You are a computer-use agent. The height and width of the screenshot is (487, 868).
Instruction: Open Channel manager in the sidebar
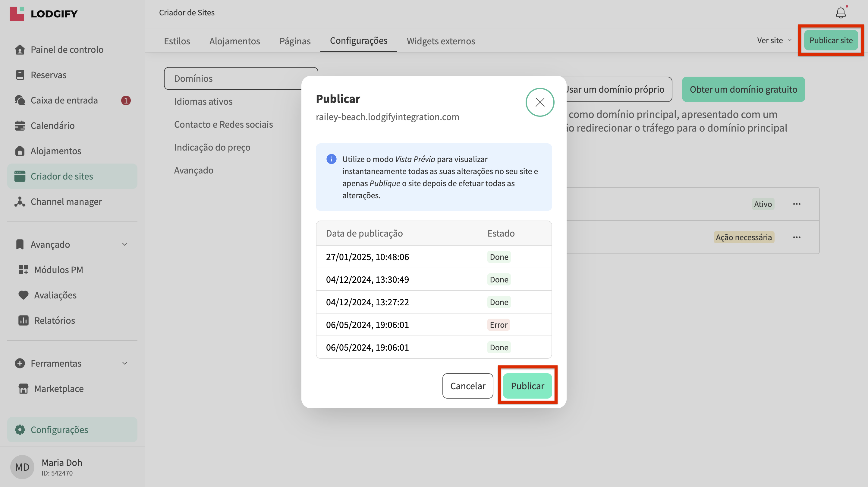click(66, 202)
